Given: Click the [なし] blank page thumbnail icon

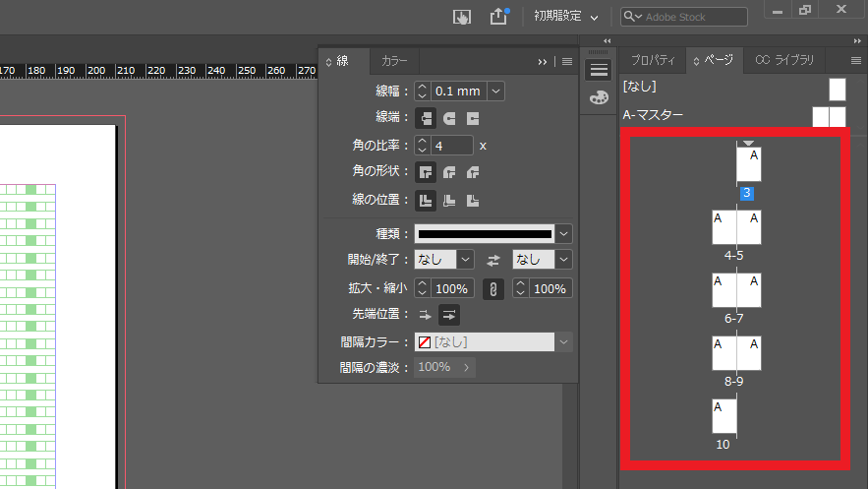Looking at the screenshot, I should (x=838, y=90).
